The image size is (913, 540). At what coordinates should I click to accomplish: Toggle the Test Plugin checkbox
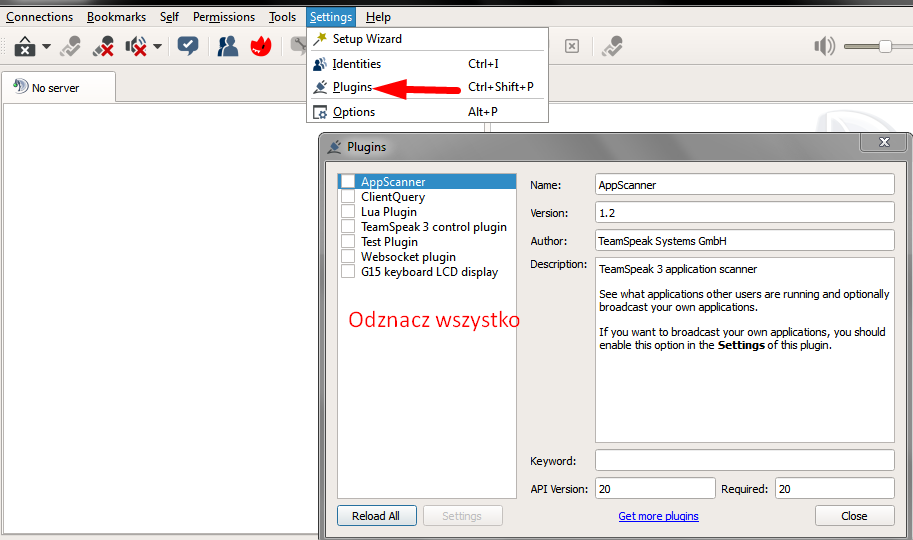[x=348, y=242]
